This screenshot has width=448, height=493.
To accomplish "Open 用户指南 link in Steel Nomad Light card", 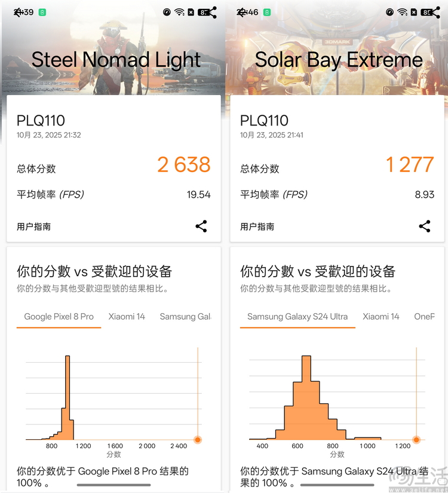I will 34,226.
